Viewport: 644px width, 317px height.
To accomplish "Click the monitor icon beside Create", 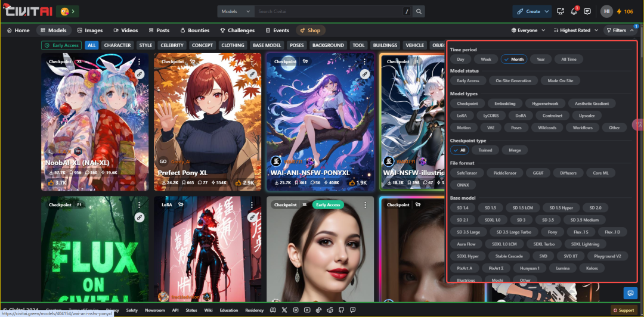I will [561, 11].
